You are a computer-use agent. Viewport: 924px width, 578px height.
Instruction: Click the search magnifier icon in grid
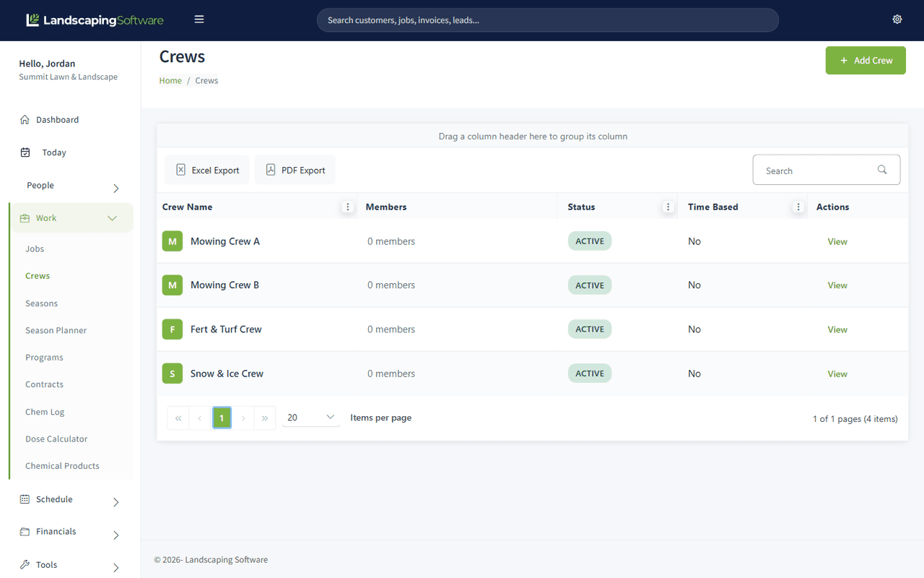click(882, 170)
